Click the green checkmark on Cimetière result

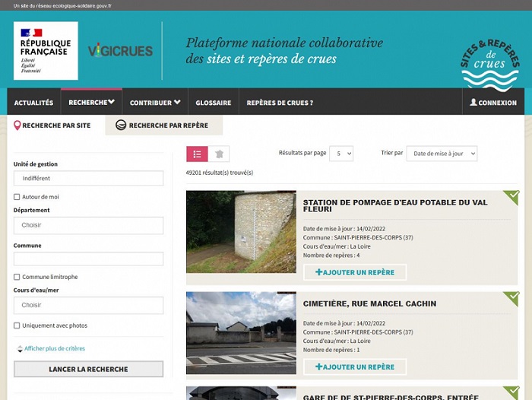[511, 297]
